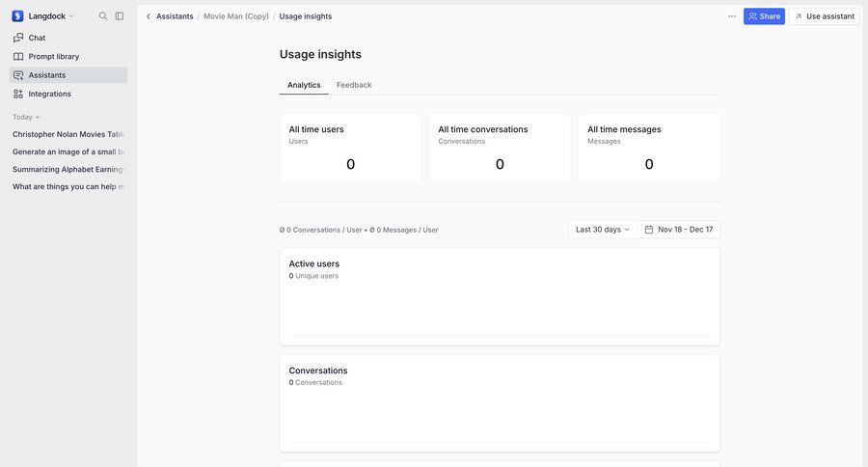Click the blue Share button
Viewport: 868px width, 467px height.
coord(764,16)
